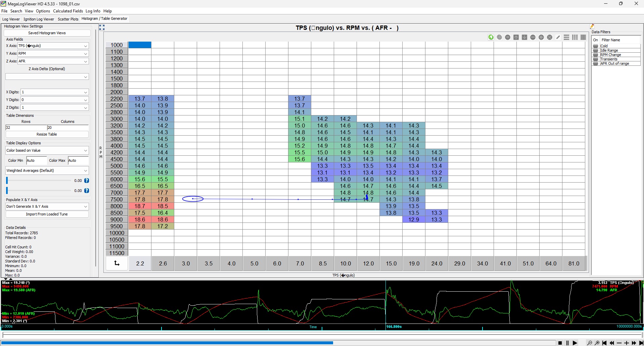644x346 pixels.
Task: Click the fullscreen expand icon above the table
Action: pyautogui.click(x=102, y=28)
